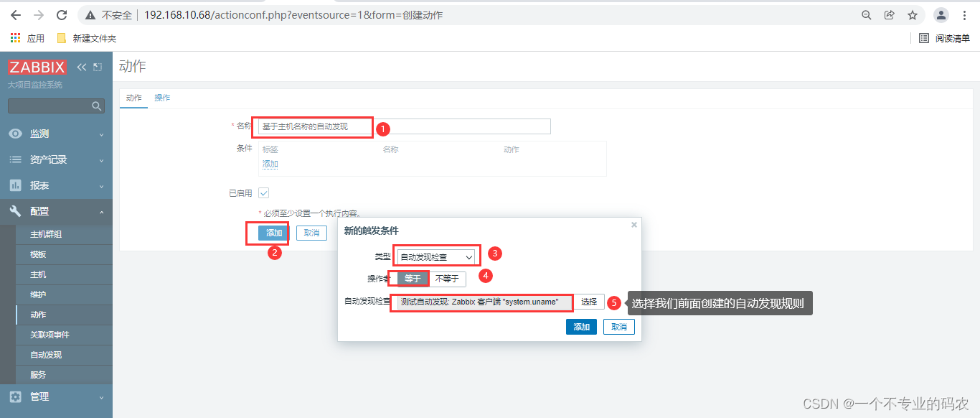The image size is (980, 418).
Task: Switch to the 操作 tab
Action: (x=162, y=98)
